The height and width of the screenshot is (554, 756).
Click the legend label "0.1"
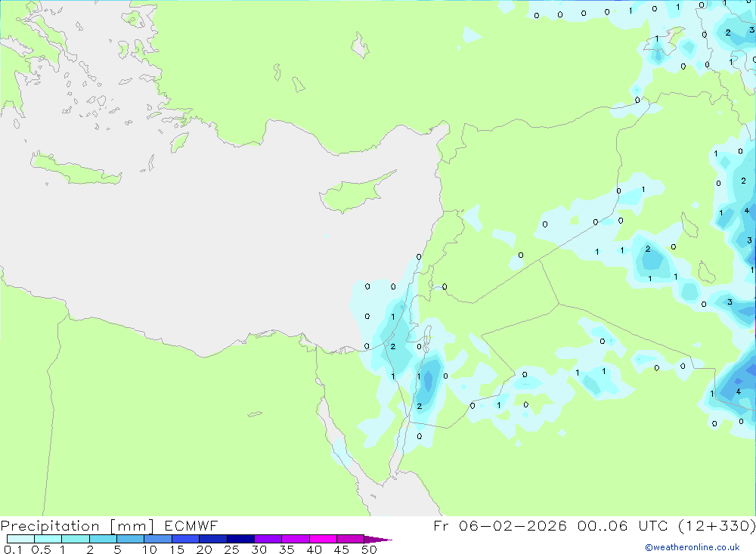click(x=13, y=549)
